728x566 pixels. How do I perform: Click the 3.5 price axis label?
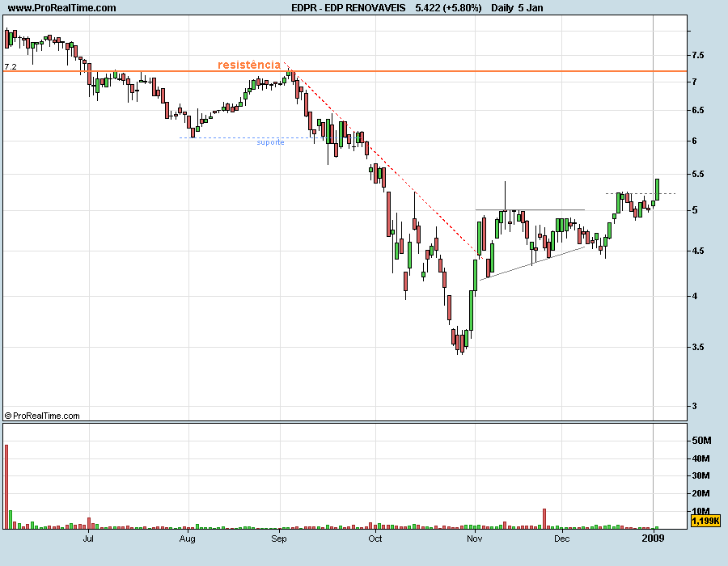click(698, 347)
